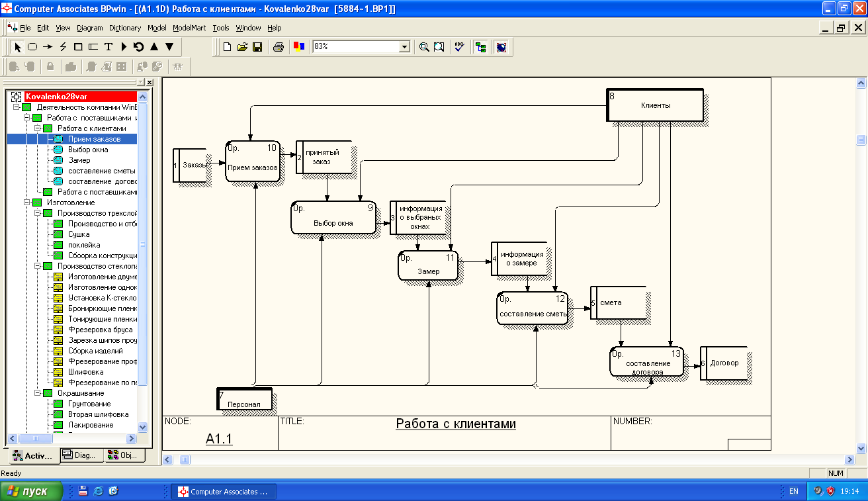Image resolution: width=868 pixels, height=501 pixels.
Task: Select Грунтование in the tree
Action: (x=89, y=404)
